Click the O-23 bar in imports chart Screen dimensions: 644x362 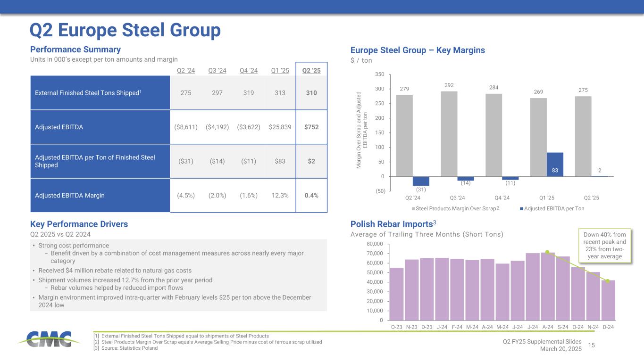coord(396,294)
